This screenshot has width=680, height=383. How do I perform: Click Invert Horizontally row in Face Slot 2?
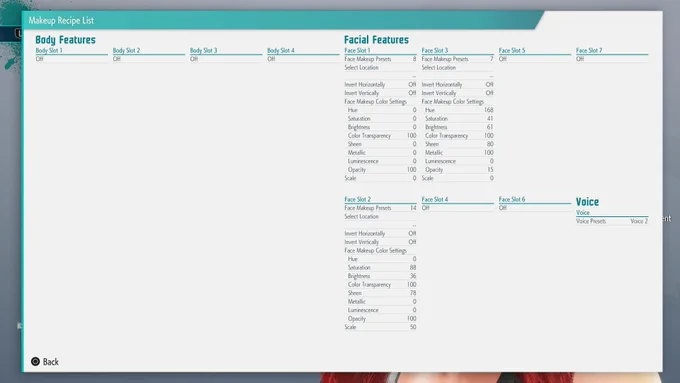coord(380,233)
